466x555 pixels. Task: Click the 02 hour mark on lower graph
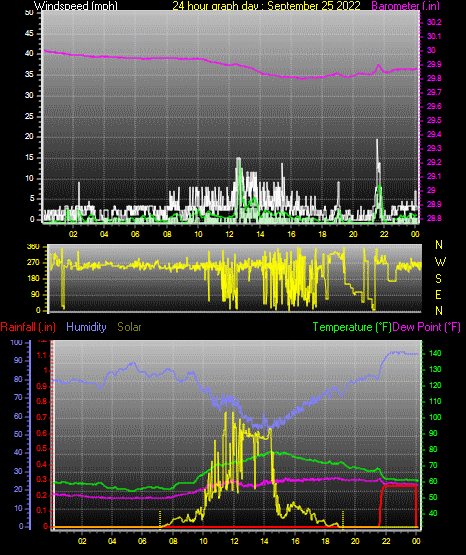pos(82,541)
